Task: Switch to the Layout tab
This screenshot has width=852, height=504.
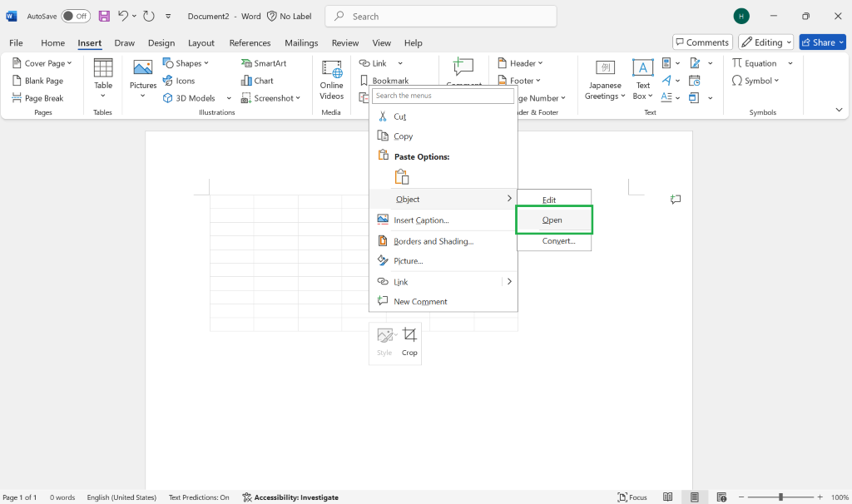Action: point(201,42)
